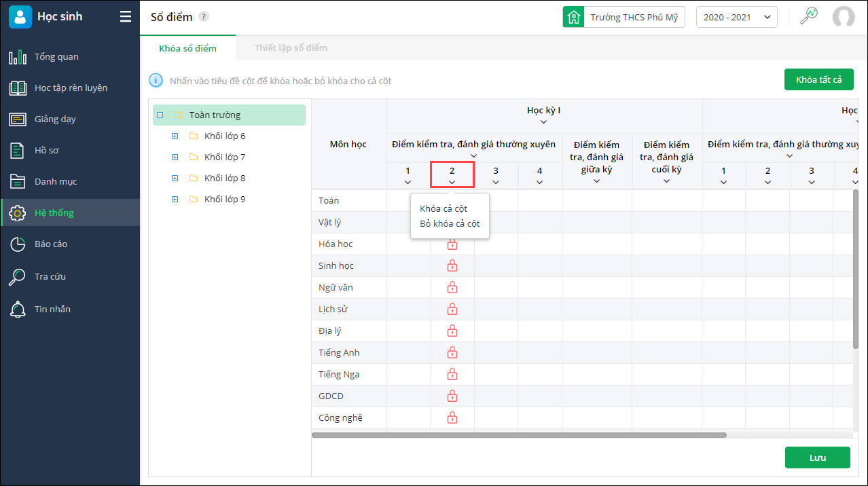Click the Khóa tất cả button
The image size is (868, 486).
(818, 79)
